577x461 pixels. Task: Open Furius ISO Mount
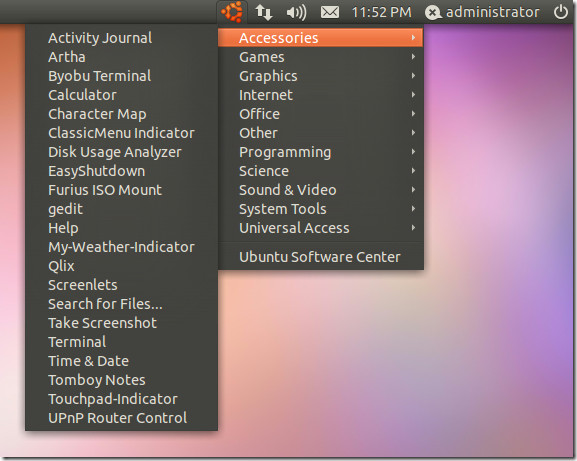121,190
